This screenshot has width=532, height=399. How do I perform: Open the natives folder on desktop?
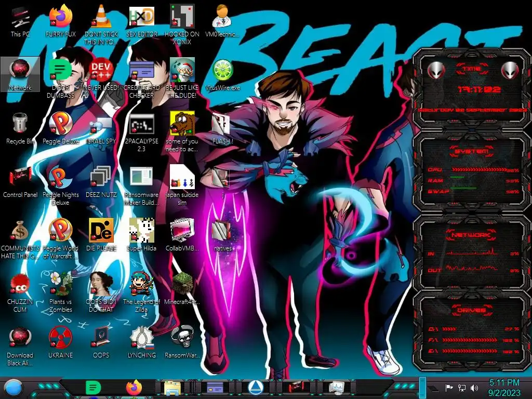222,235
